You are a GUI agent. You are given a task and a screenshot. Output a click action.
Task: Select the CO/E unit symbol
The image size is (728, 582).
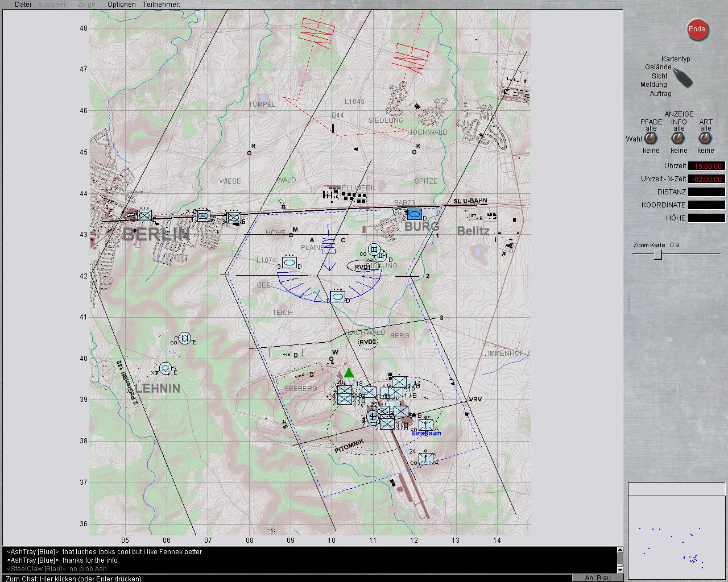pyautogui.click(x=184, y=339)
